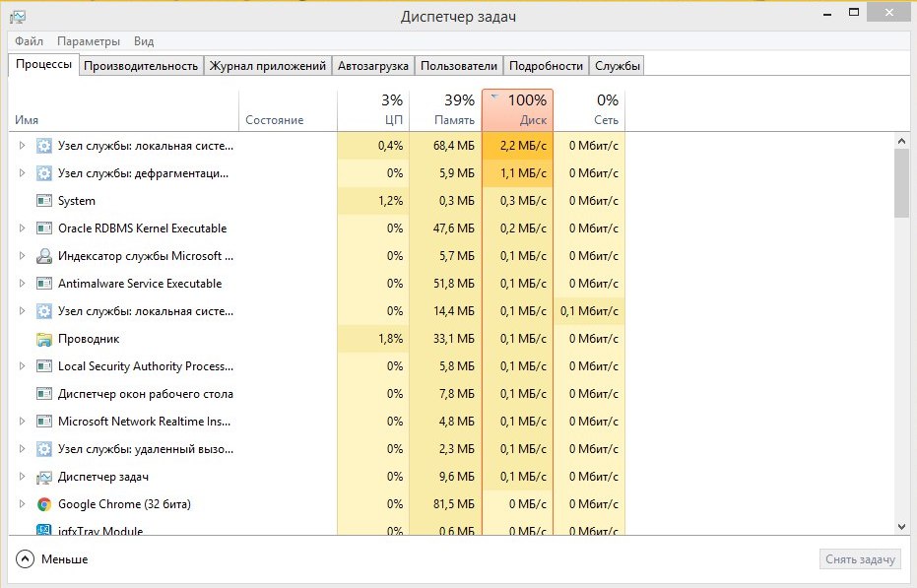Click the 0,1 Мбит/с network value
The height and width of the screenshot is (588, 917).
[x=589, y=311]
